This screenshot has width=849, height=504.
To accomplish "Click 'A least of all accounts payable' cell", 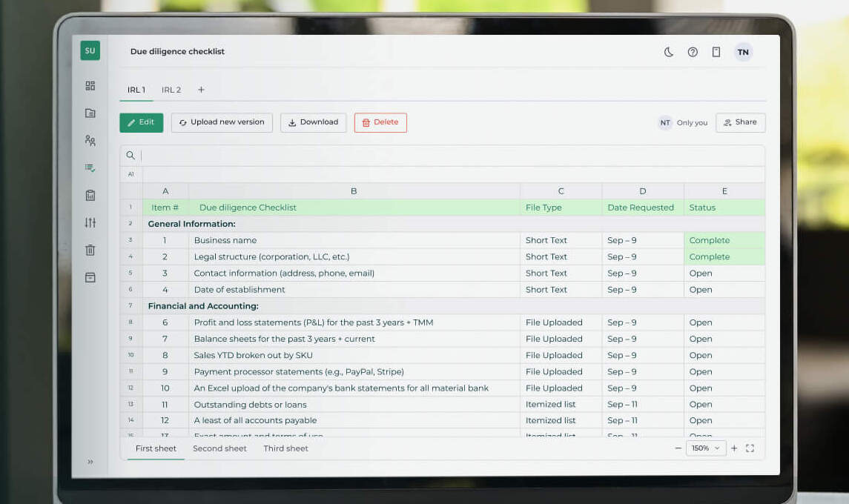I will click(x=354, y=420).
